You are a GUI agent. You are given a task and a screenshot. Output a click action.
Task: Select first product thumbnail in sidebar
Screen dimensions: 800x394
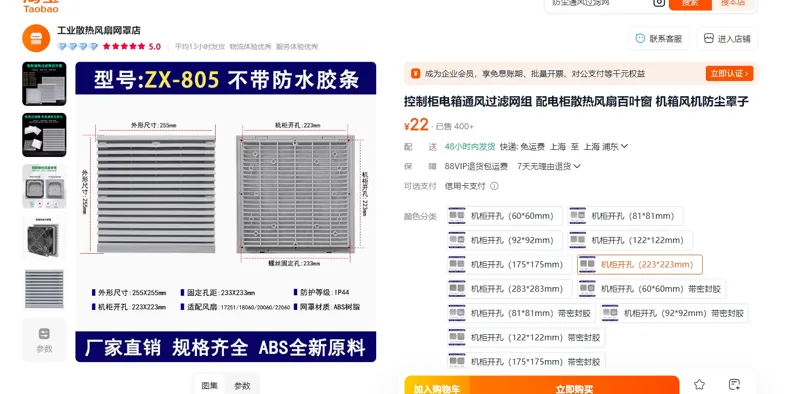[44, 84]
